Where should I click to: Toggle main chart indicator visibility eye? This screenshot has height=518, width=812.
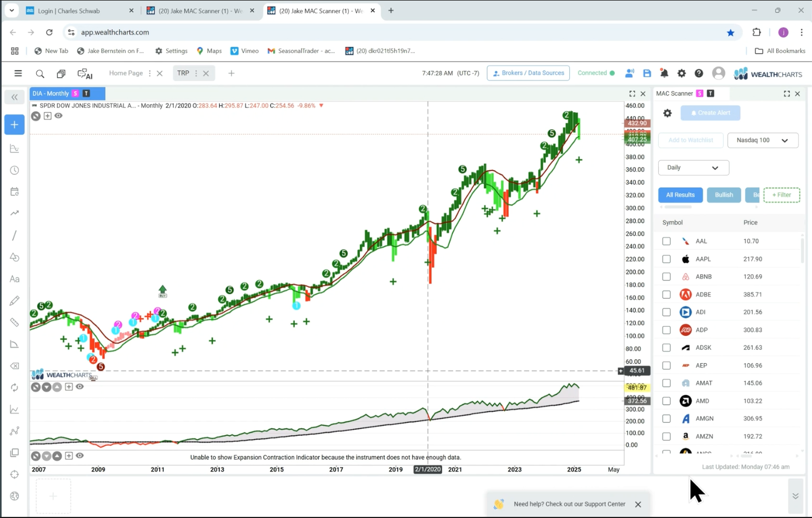(58, 116)
